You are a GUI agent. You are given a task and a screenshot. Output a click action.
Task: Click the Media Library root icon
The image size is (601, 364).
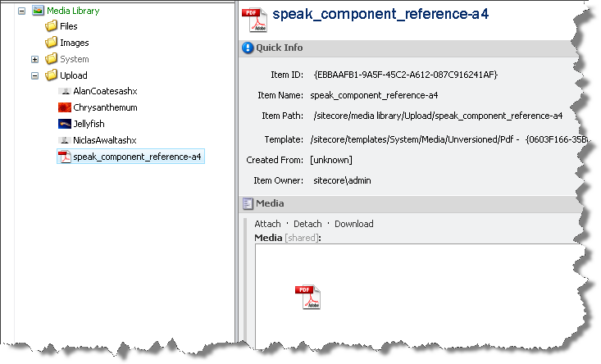pyautogui.click(x=38, y=11)
